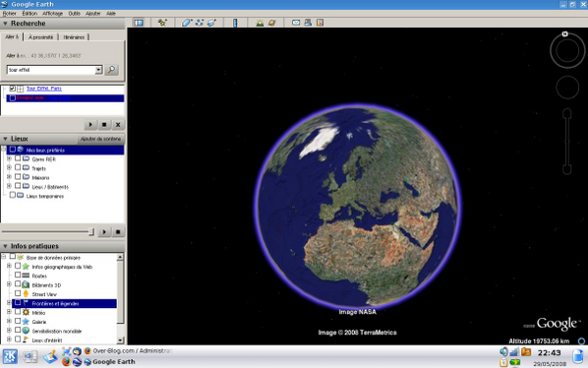This screenshot has height=368, width=588.
Task: Click the View in Google Maps icon
Action: coord(320,23)
